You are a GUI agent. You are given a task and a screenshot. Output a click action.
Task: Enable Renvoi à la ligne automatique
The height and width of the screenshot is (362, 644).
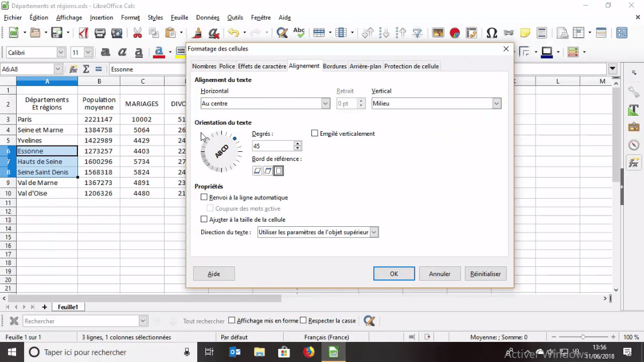[204, 196]
